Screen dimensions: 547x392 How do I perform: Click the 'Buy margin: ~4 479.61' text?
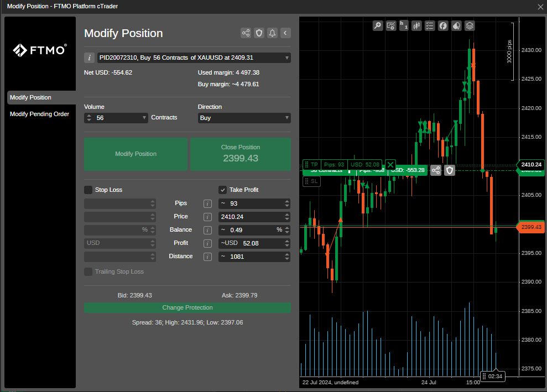[228, 84]
